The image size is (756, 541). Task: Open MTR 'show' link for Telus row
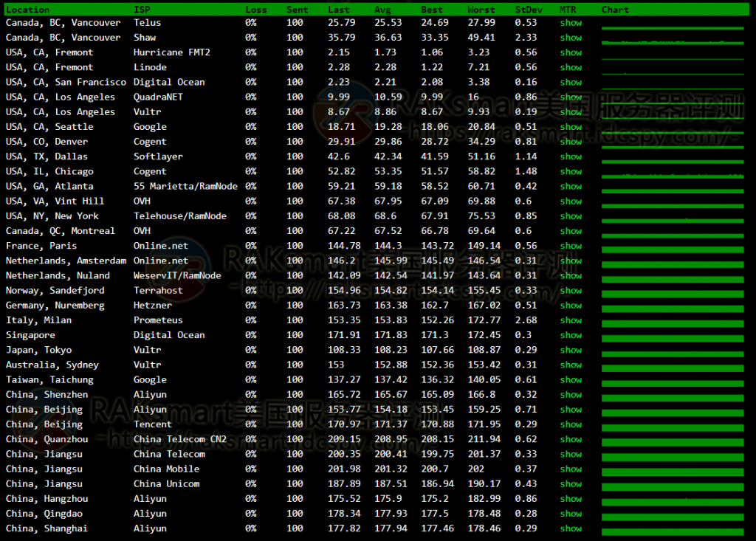coord(571,23)
